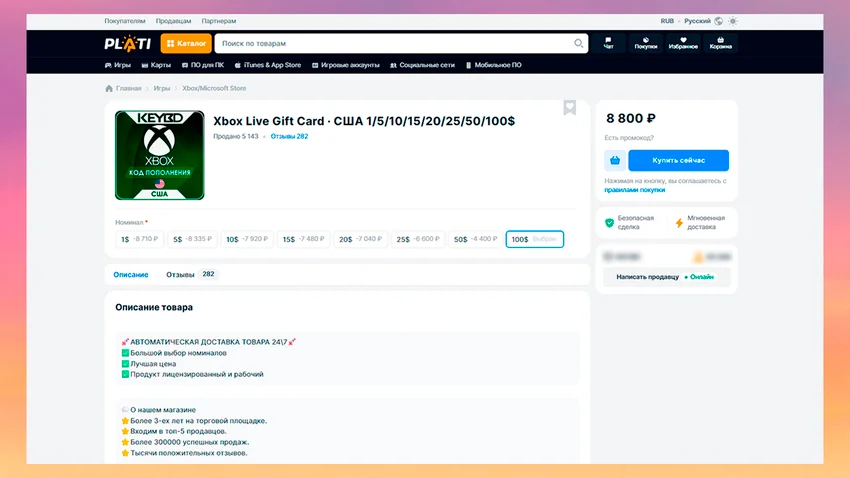
Task: Open the Корзина basket icon in header
Action: point(720,43)
